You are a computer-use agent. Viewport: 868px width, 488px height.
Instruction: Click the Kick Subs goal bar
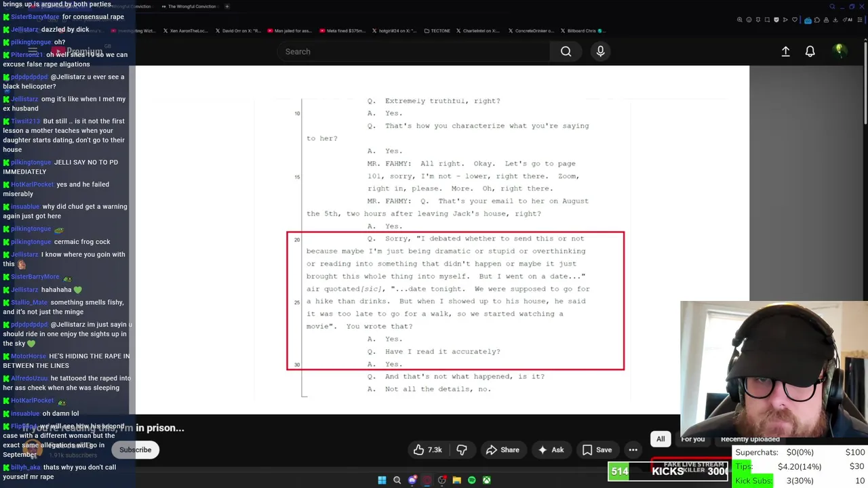pyautogui.click(x=800, y=481)
